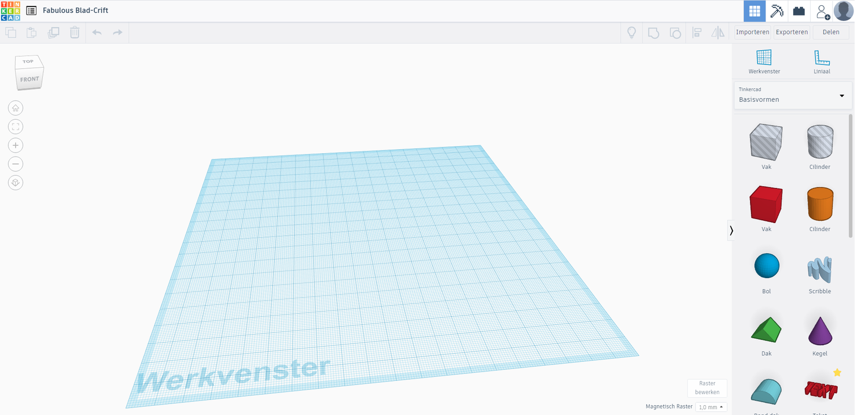Viewport: 868px width, 415px height.
Task: Click the Importeren button
Action: [x=752, y=32]
